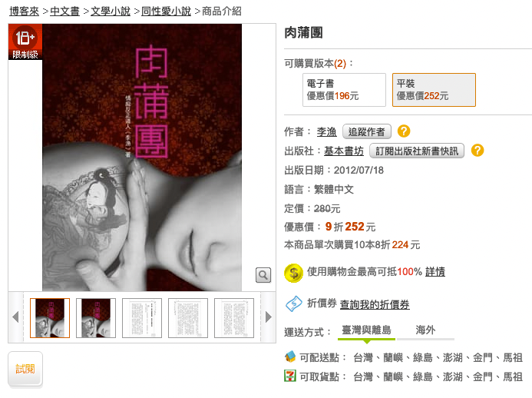Image resolution: width=532 pixels, height=398 pixels.
Task: Select the 平裝 paperback version option
Action: tap(434, 90)
